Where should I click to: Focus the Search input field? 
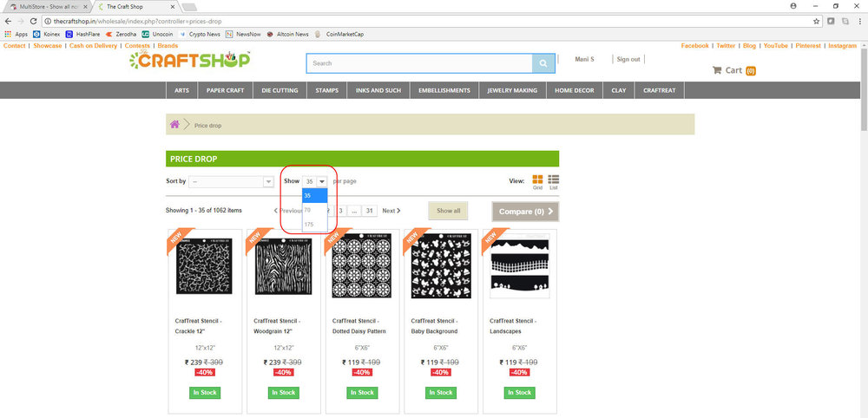click(x=419, y=63)
